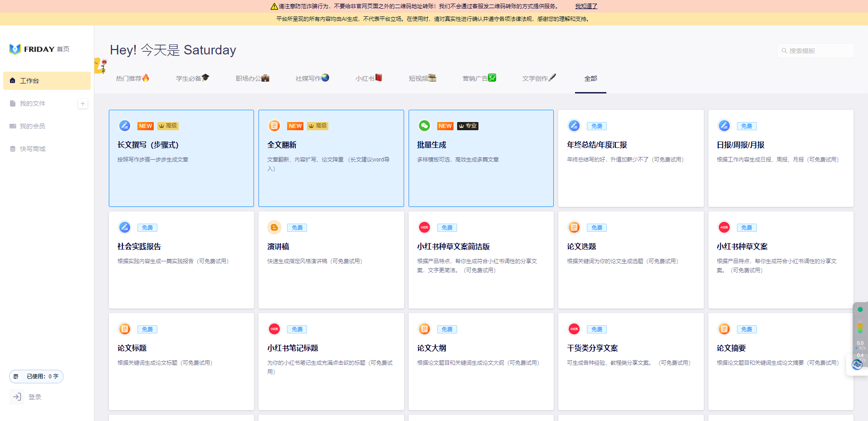Switch to the 全部 templates tab
This screenshot has width=868, height=421.
click(x=590, y=78)
